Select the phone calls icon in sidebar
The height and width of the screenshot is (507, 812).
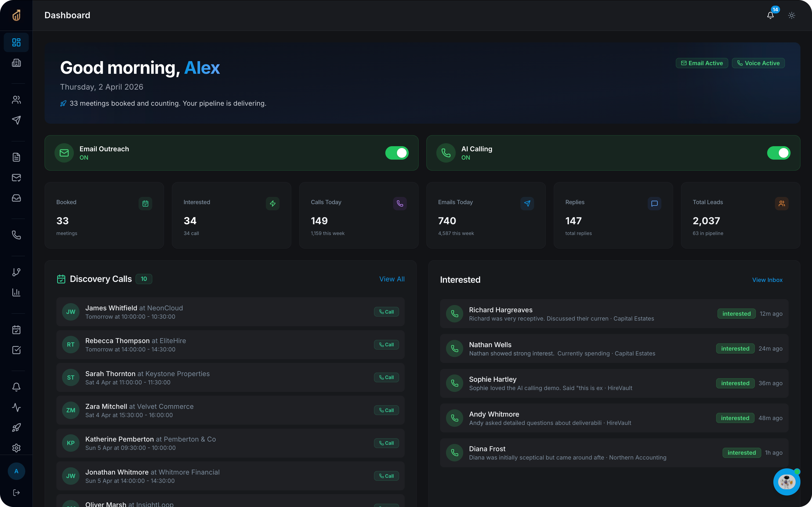(x=16, y=235)
